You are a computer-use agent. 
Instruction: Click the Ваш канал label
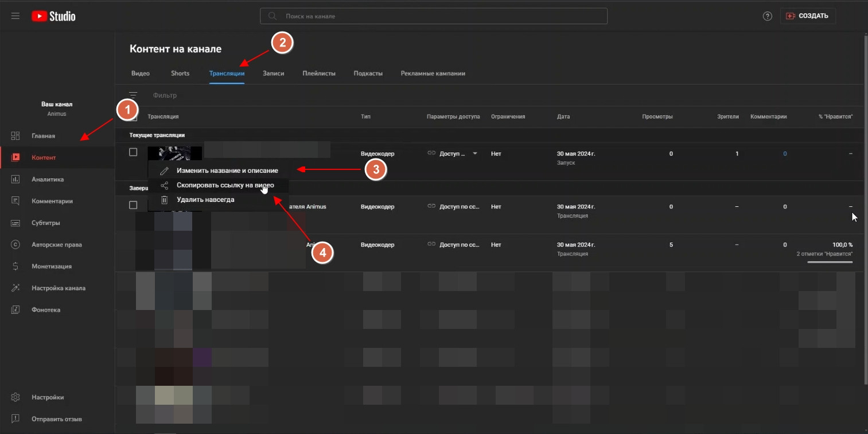coord(57,104)
